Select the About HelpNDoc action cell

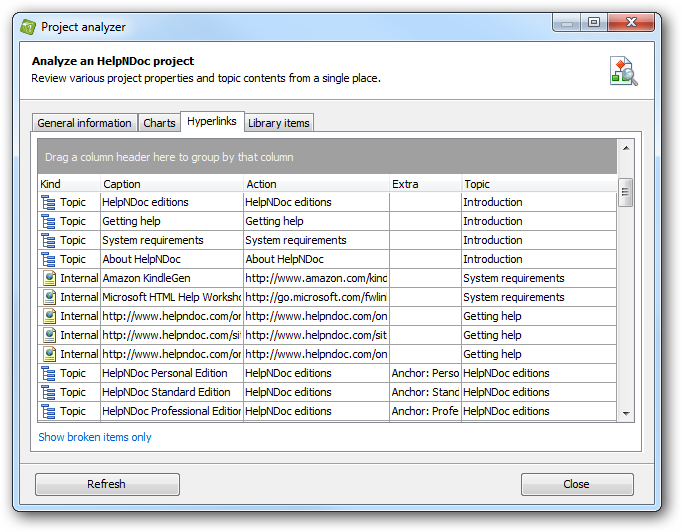[x=316, y=260]
